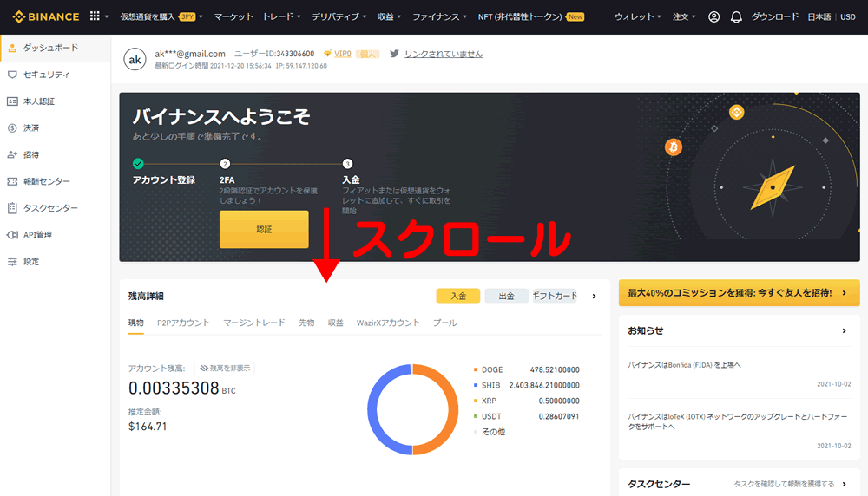Click the その他 legend entry
The width and height of the screenshot is (868, 496).
tap(490, 432)
